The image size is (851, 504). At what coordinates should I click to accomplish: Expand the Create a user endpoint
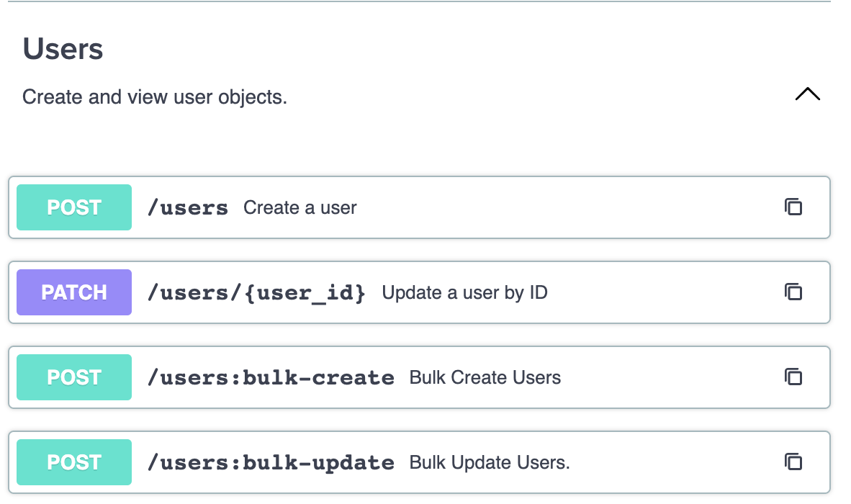419,207
